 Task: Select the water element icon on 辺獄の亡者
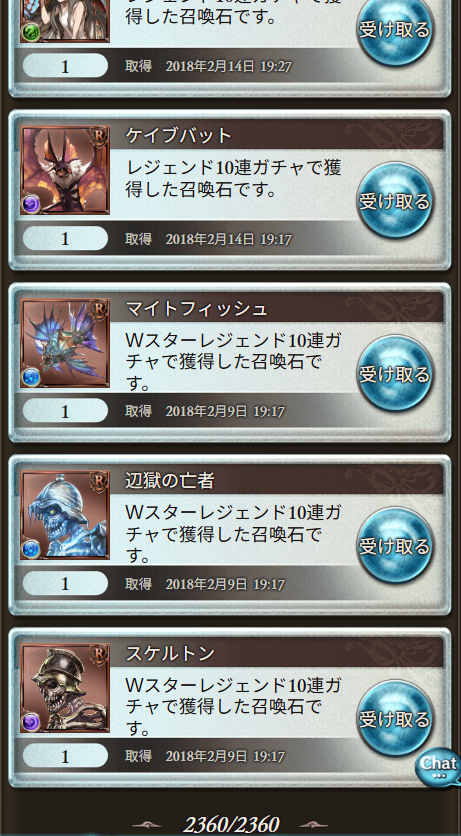pyautogui.click(x=31, y=549)
